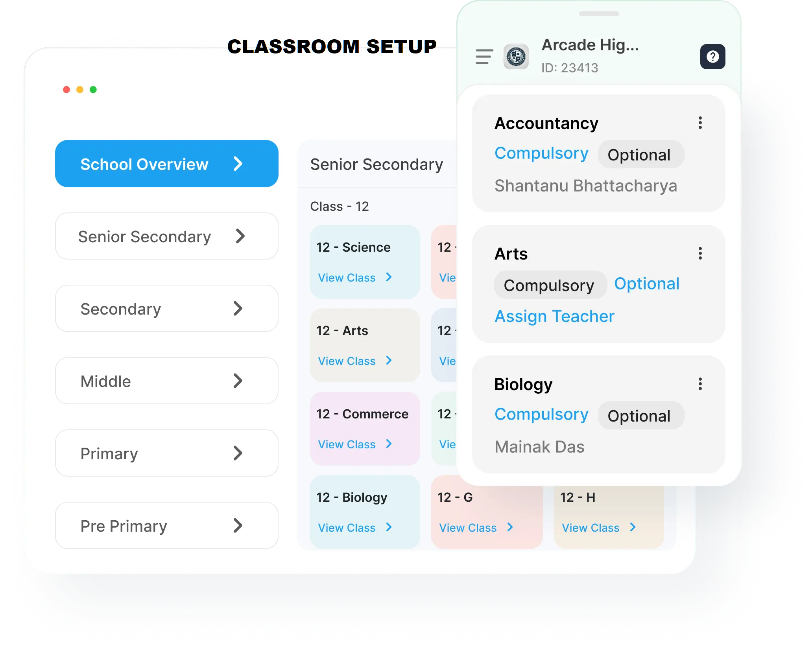Set Arts subject to Compulsory

coord(549,285)
